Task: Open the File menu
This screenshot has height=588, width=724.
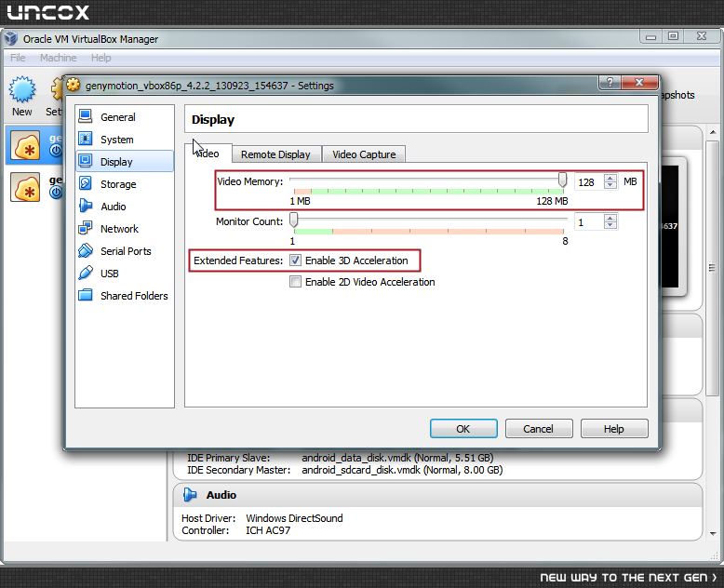Action: coord(18,58)
